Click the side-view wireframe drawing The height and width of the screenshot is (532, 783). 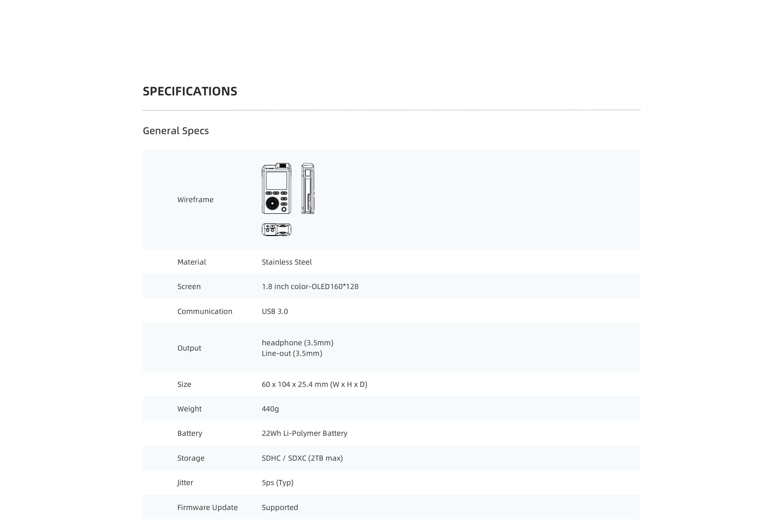point(308,189)
